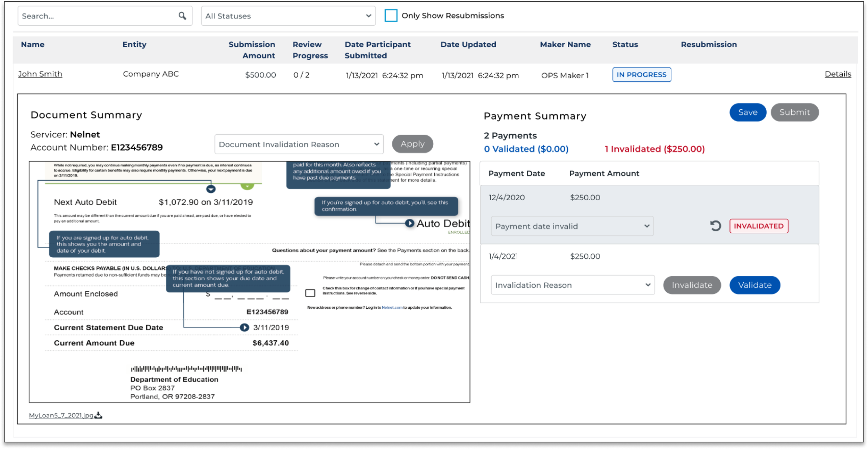868x449 pixels.
Task: Open Invalidation Reason dropdown for 1/4/2021 payment
Action: (573, 285)
